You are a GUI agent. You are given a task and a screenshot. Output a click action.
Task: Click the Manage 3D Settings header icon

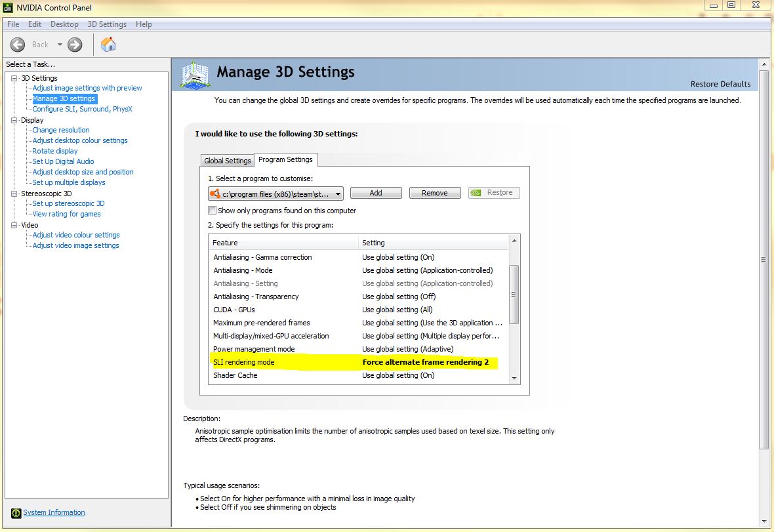coord(195,75)
